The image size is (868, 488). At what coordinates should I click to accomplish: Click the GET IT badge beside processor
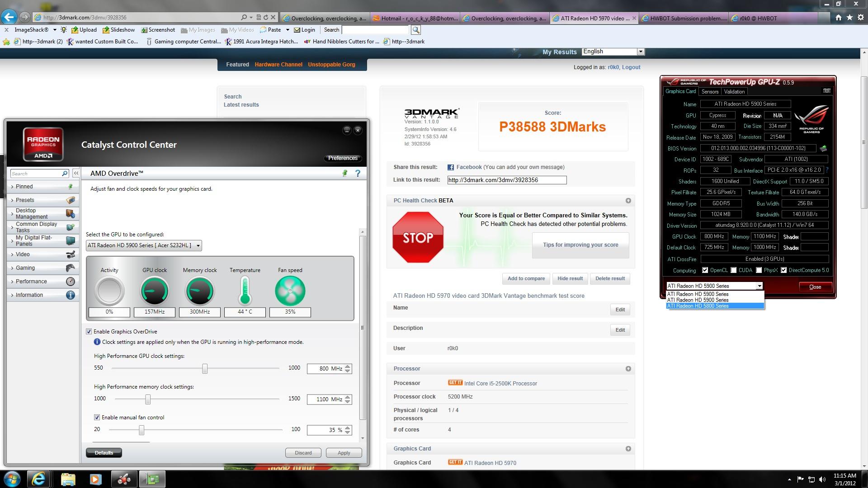(455, 383)
